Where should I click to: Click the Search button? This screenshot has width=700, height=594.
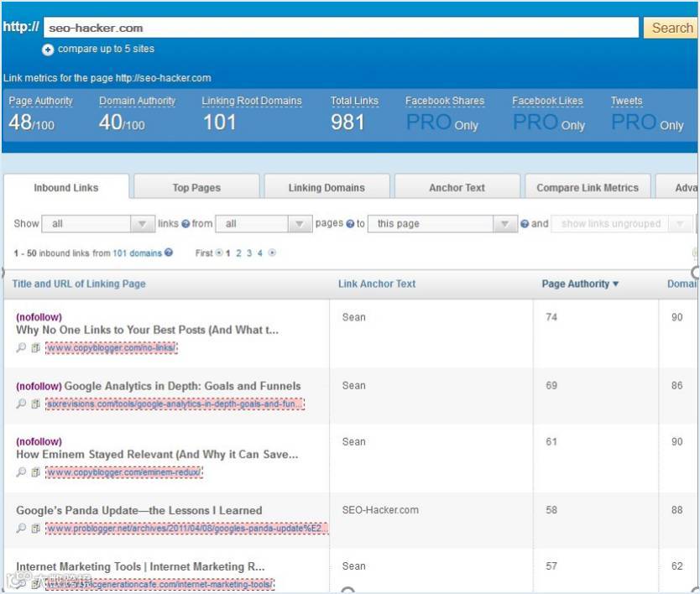(x=671, y=29)
